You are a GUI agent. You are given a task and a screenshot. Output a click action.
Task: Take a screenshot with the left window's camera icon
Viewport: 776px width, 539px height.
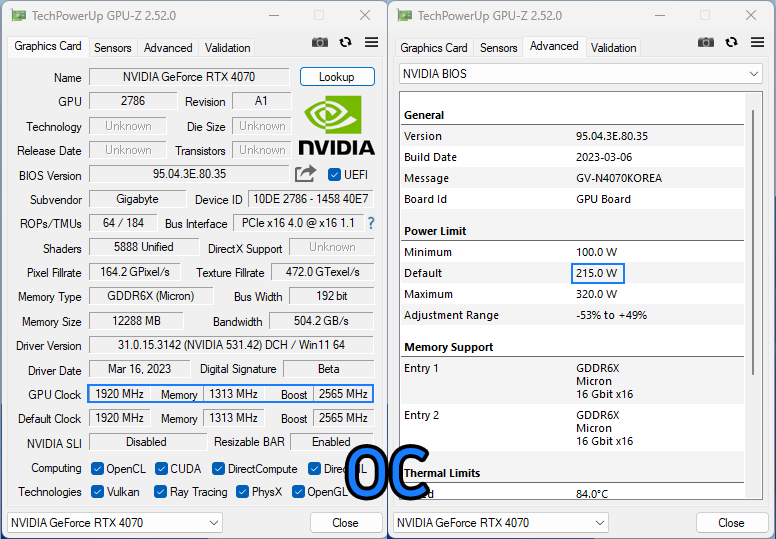320,43
